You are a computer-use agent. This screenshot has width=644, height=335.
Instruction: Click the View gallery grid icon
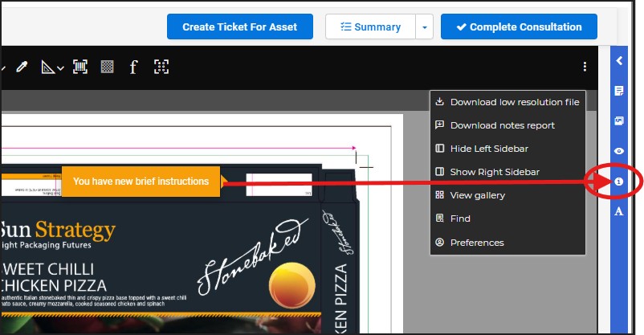point(439,195)
